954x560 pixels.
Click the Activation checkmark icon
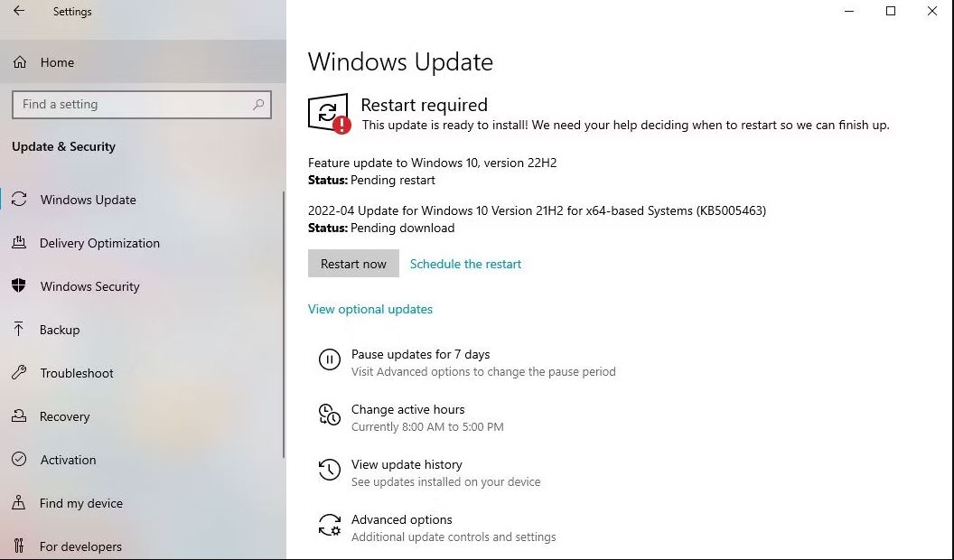(x=19, y=459)
